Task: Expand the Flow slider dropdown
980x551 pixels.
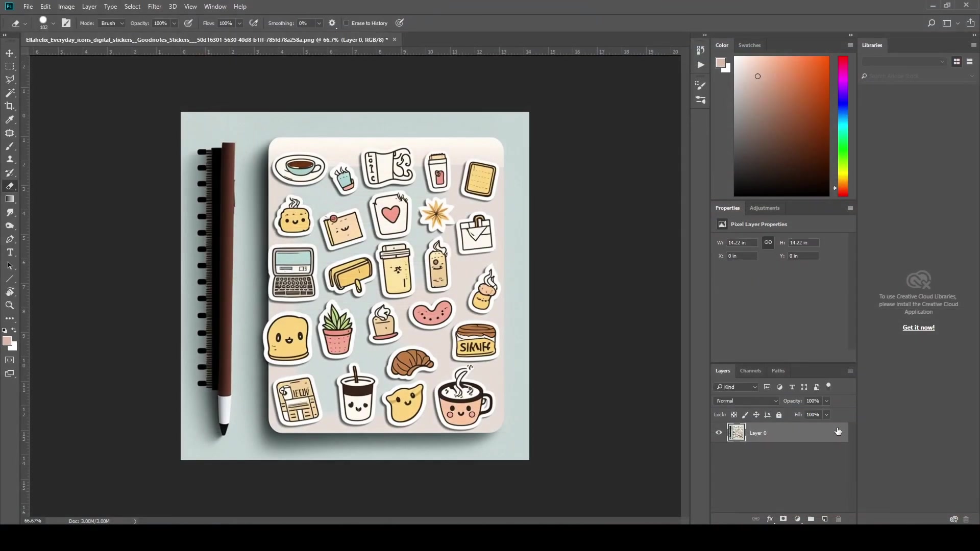Action: [239, 23]
